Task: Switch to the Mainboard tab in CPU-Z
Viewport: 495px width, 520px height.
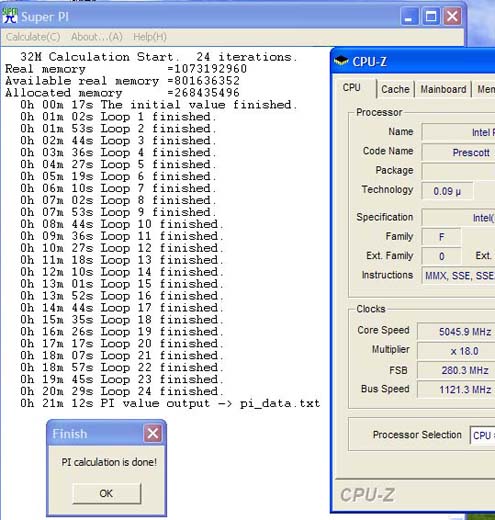Action: (443, 89)
